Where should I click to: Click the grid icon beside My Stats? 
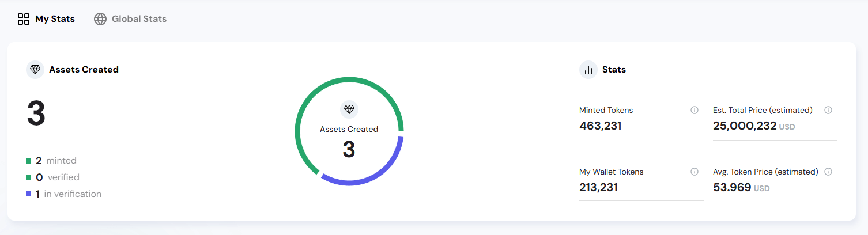[24, 19]
